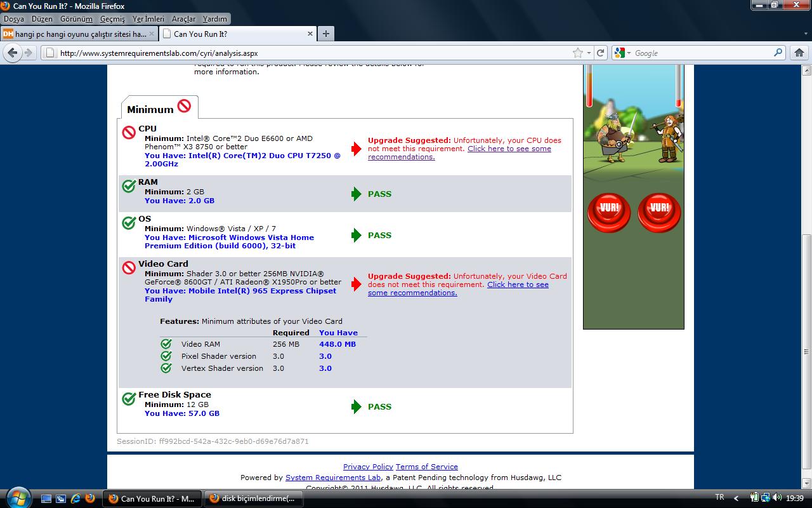Bookmark this page with the star icon
This screenshot has height=508, width=812.
click(577, 53)
